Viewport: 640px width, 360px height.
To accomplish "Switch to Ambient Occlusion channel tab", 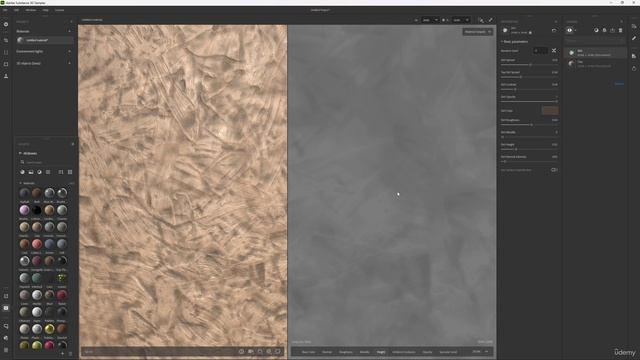I will [404, 352].
